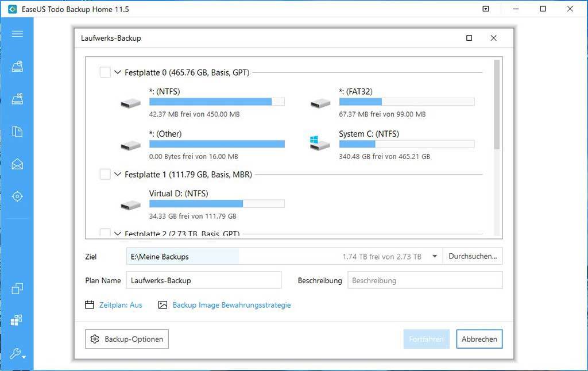Click "*: (Other)" partition name

tap(165, 134)
